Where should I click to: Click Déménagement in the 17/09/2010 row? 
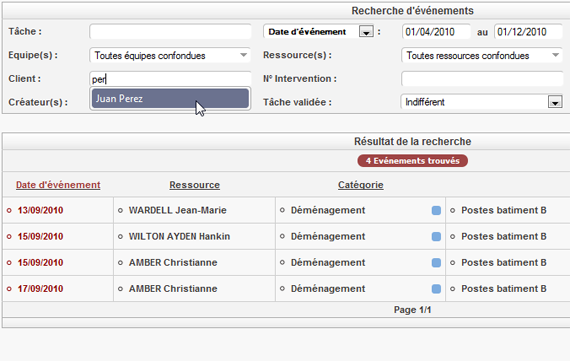(x=328, y=289)
